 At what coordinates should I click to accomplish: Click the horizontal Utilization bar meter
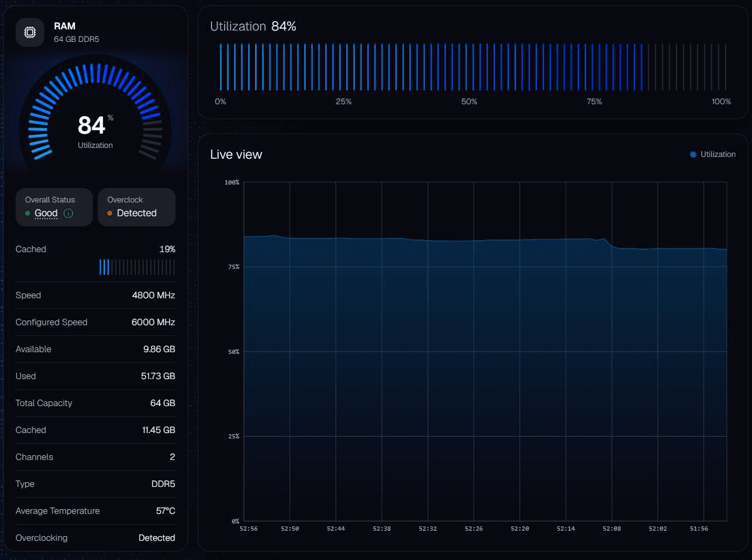[x=473, y=66]
